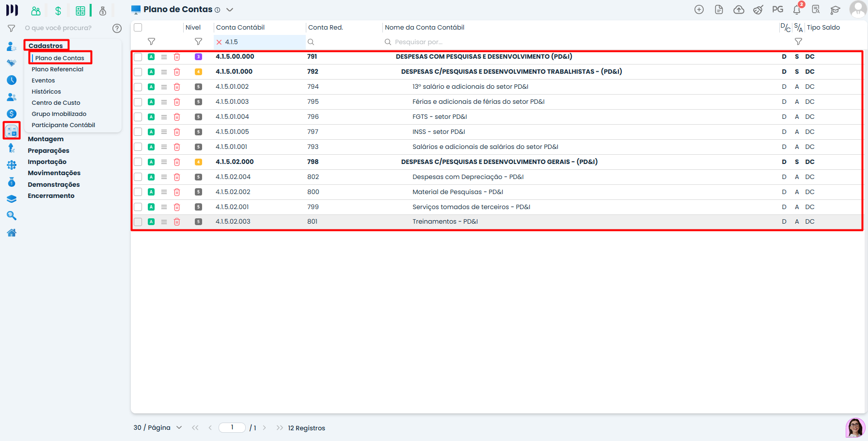Viewport: 868px width, 441px height.
Task: Open the notifications bell
Action: 797,10
